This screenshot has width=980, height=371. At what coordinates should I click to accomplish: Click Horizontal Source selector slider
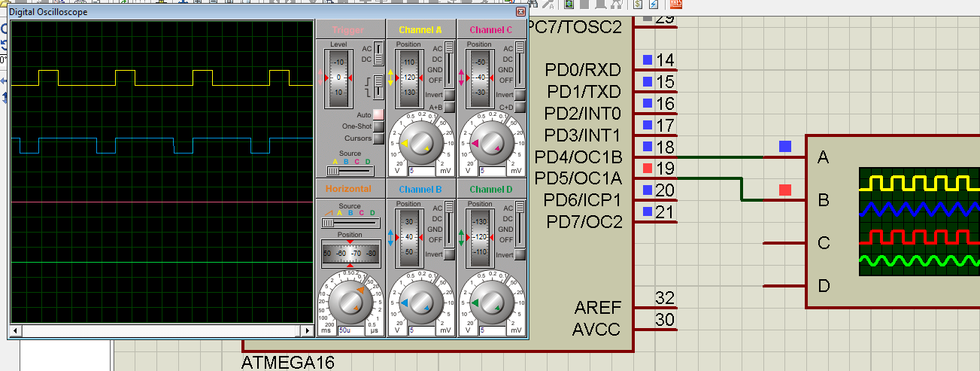350,223
